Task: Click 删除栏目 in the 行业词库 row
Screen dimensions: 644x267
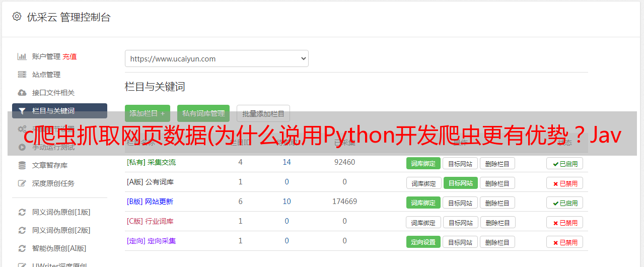Action: pyautogui.click(x=497, y=222)
